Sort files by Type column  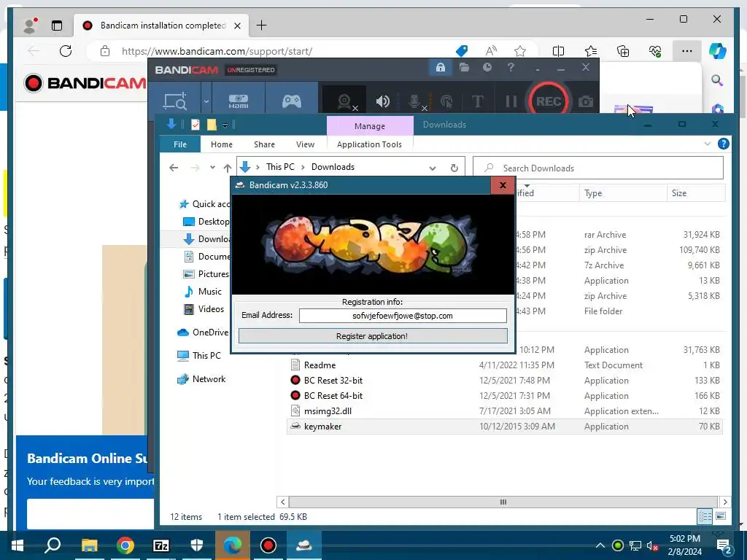point(622,192)
